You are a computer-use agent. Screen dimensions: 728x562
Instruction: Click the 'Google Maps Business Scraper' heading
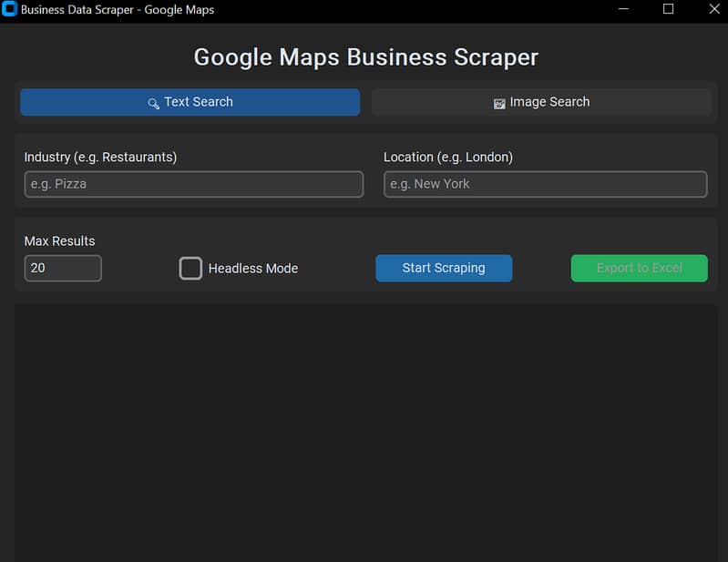click(x=366, y=57)
